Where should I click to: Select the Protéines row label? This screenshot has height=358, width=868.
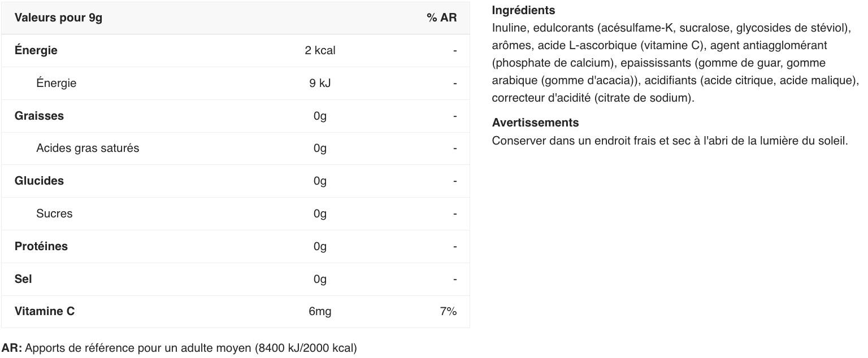click(41, 246)
